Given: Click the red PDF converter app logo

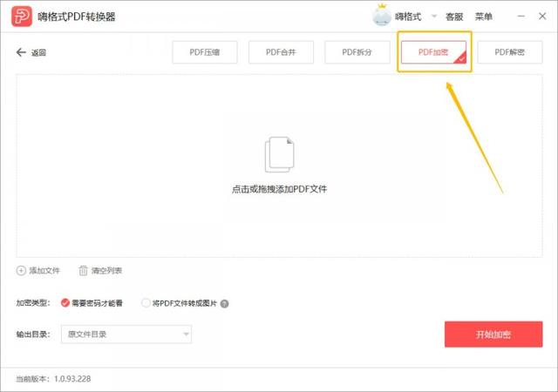Looking at the screenshot, I should pyautogui.click(x=21, y=17).
